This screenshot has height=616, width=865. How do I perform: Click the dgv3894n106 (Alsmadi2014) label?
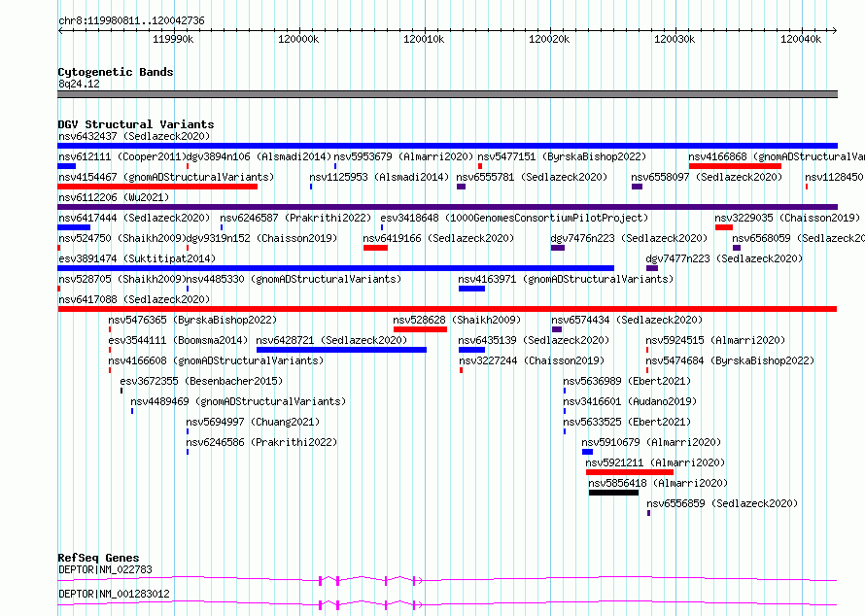[259, 156]
